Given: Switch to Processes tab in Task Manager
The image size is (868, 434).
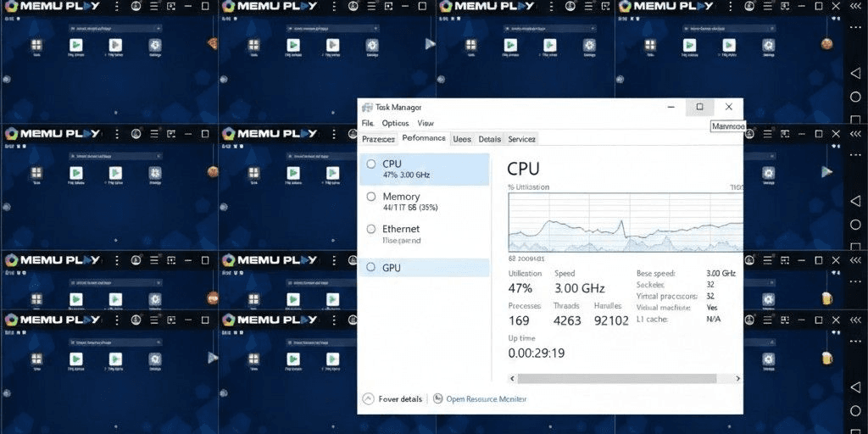Looking at the screenshot, I should (379, 139).
